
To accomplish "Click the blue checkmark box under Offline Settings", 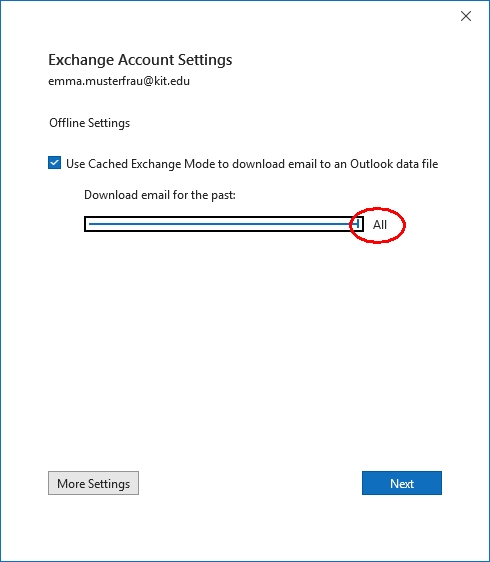I will 54,163.
